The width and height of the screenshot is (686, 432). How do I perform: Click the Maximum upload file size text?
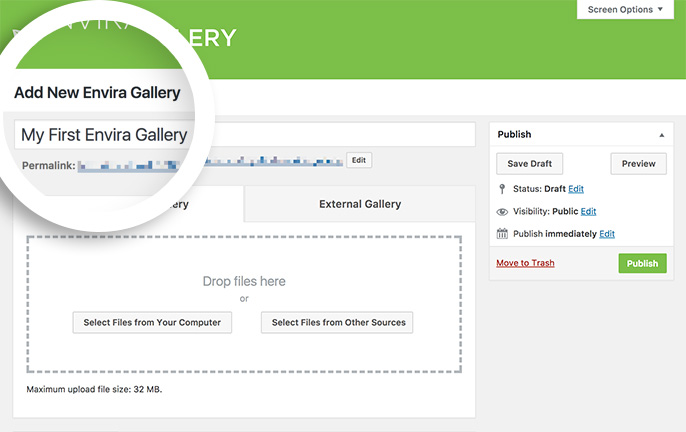pyautogui.click(x=94, y=389)
